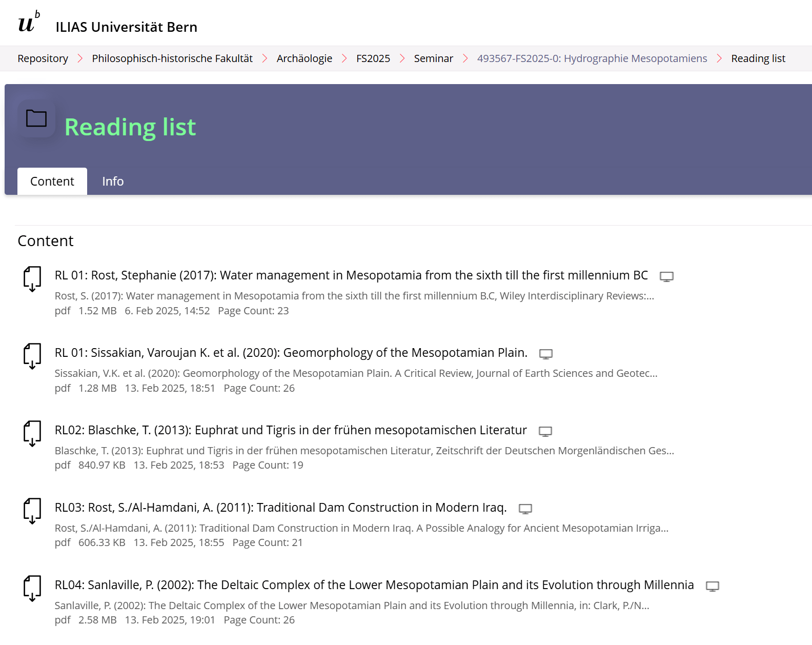This screenshot has height=645, width=812.
Task: Click file icon for Blaschke Euphrat und Tigris
Action: pos(32,434)
